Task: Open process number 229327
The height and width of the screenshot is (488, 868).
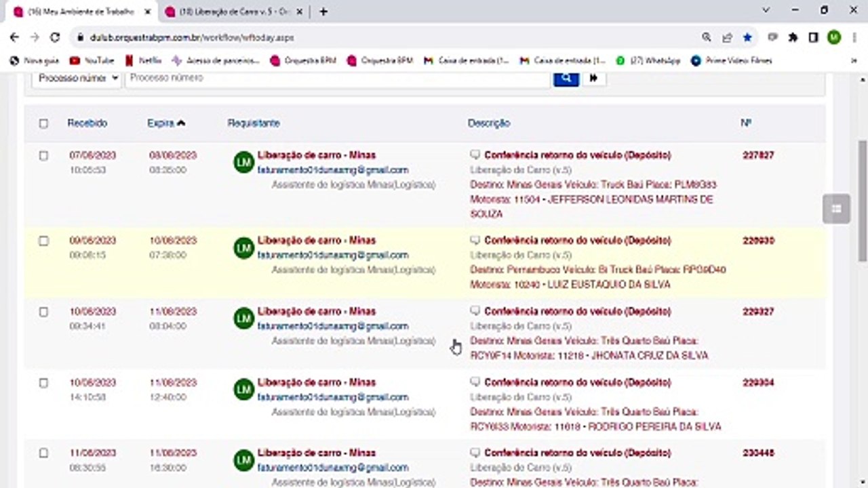Action: pos(758,312)
